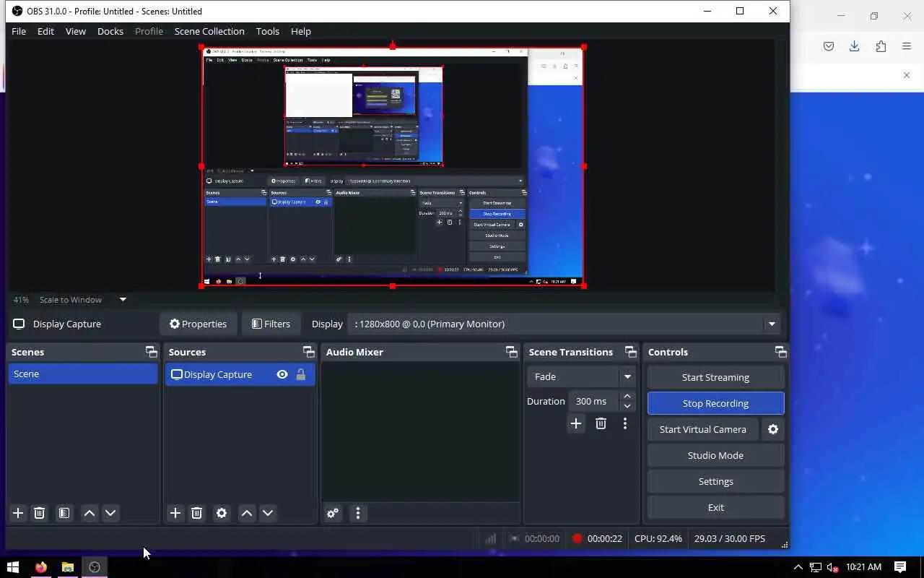Undock the Scene Transitions panel
Screen dimensions: 924x578
[631, 352]
